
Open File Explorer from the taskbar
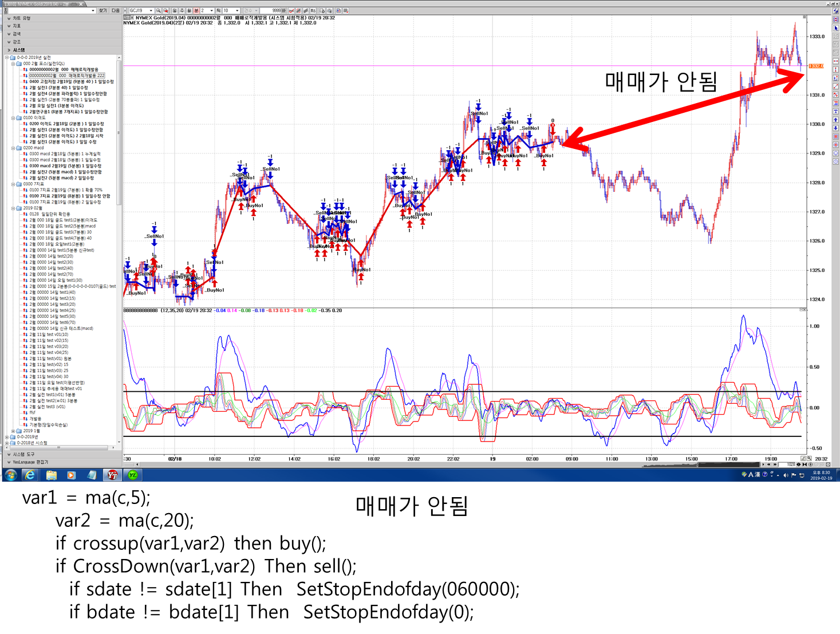coord(51,475)
